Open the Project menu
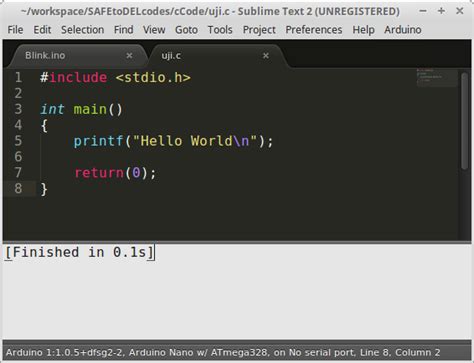The height and width of the screenshot is (363, 474). (x=259, y=30)
